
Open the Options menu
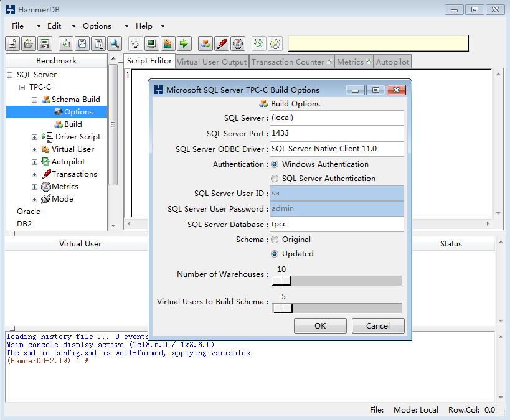tap(97, 26)
